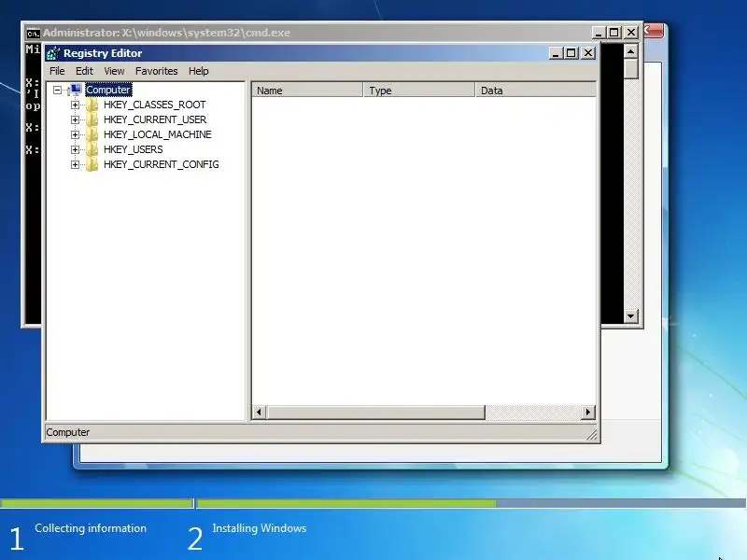747x560 pixels.
Task: Open the Help menu
Action: pos(199,71)
